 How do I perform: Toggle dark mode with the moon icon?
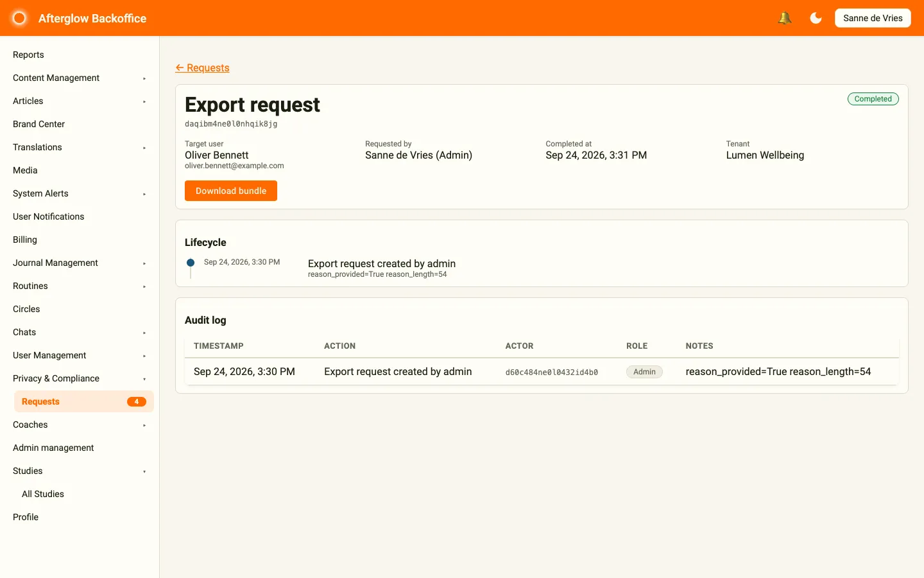[x=816, y=18]
